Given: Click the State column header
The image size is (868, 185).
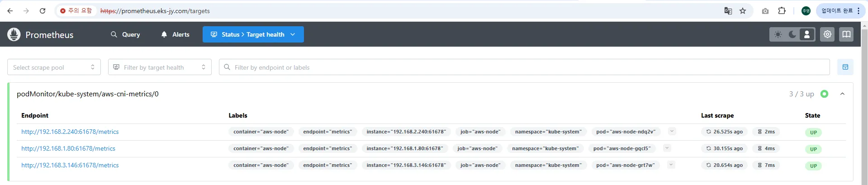Looking at the screenshot, I should (x=812, y=115).
